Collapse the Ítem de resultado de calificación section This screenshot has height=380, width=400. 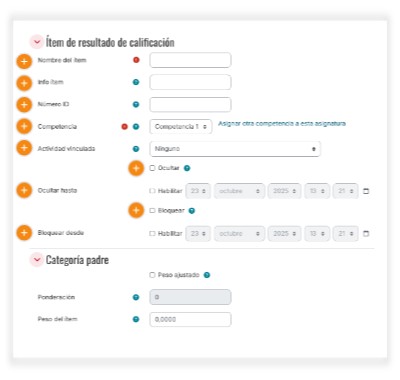click(37, 42)
